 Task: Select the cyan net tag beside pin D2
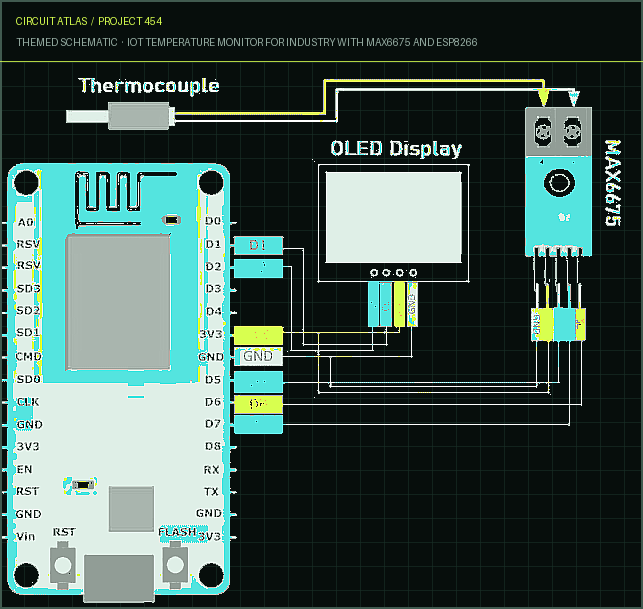coord(258,268)
